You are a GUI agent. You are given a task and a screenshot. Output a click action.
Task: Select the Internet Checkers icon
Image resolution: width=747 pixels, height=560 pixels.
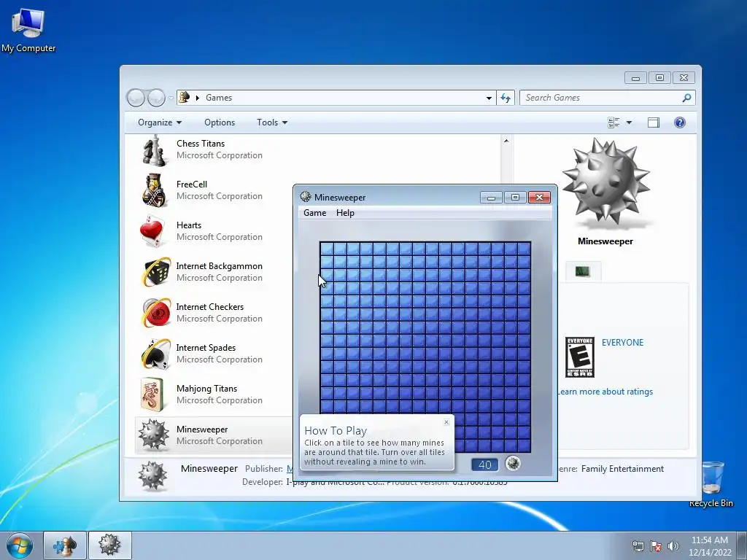click(x=156, y=313)
